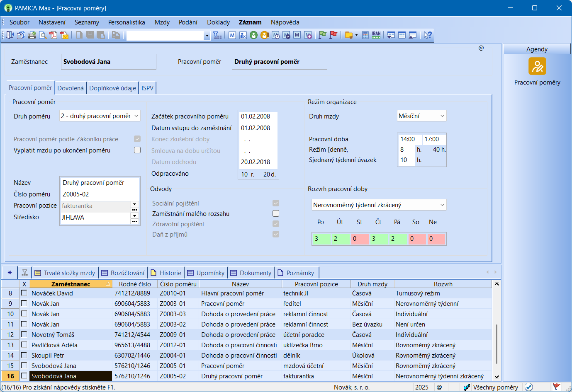This screenshot has height=392, width=572.
Task: Open the Druh poměru dropdown
Action: tap(136, 116)
